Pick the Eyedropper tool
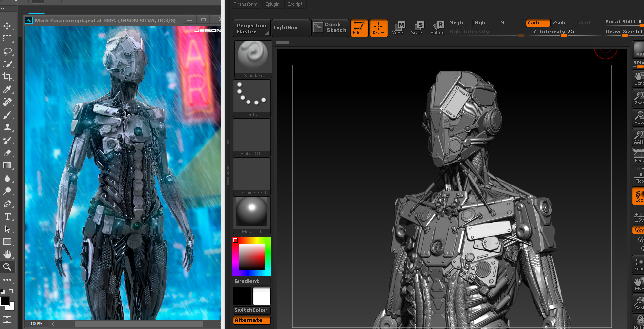Viewport: 644px width, 329px height. pyautogui.click(x=7, y=89)
